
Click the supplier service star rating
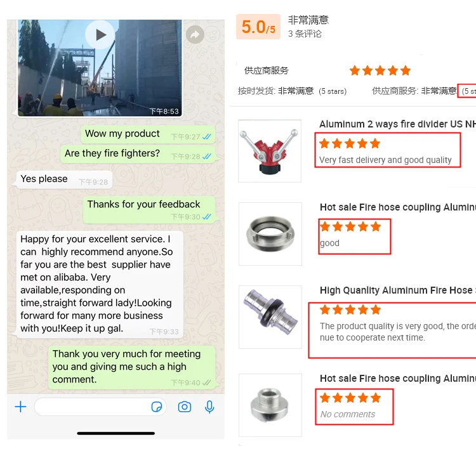click(380, 70)
